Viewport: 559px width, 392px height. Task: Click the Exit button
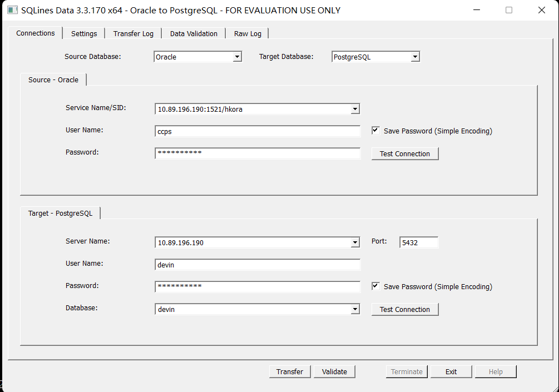(451, 371)
